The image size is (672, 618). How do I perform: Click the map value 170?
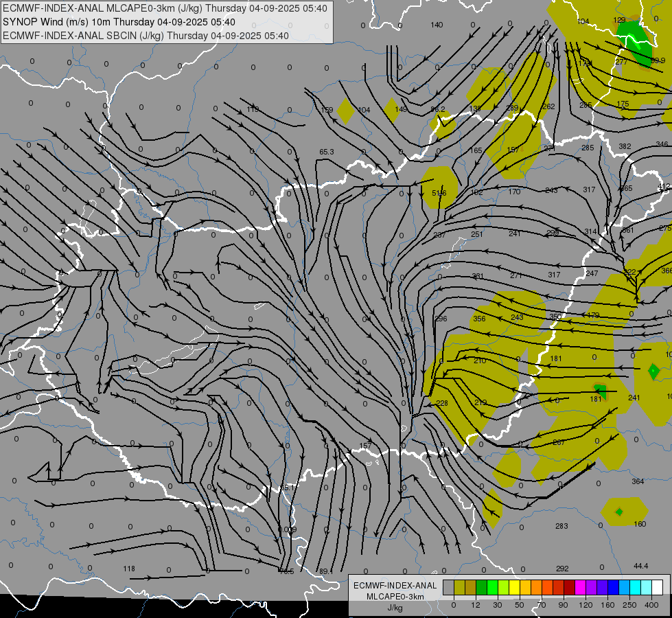tap(514, 192)
